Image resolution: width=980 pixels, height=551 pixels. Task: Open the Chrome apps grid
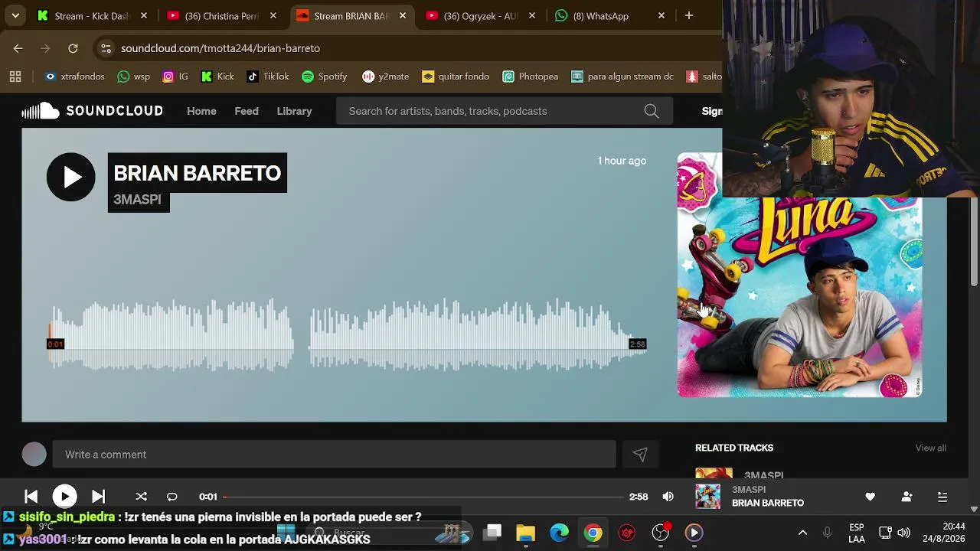[15, 77]
